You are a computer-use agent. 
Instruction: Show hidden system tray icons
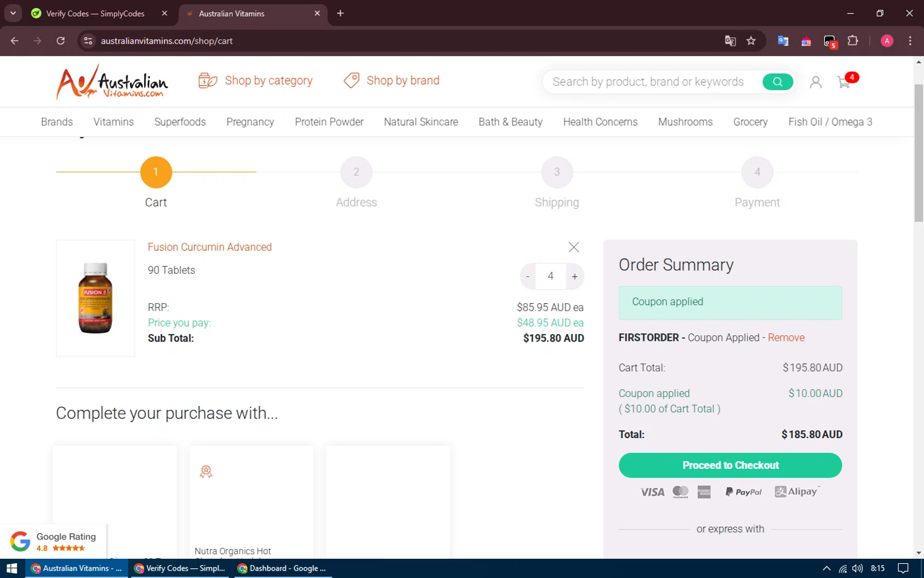(x=826, y=568)
